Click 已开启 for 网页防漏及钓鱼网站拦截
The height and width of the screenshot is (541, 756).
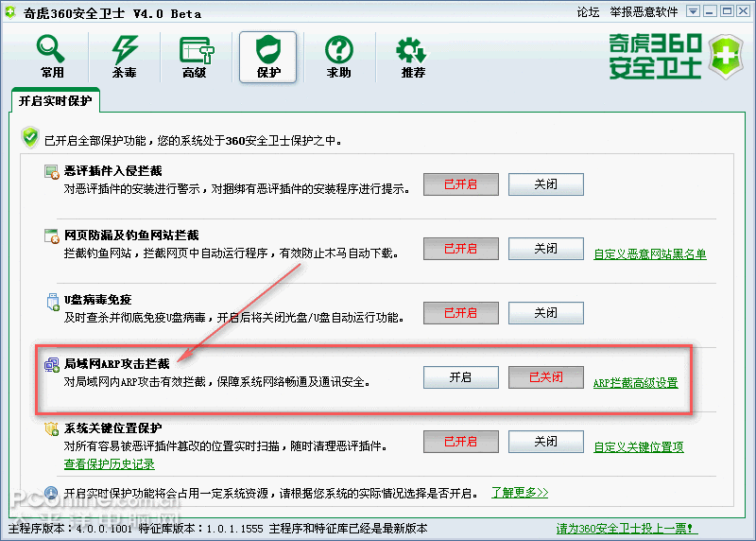click(x=461, y=249)
